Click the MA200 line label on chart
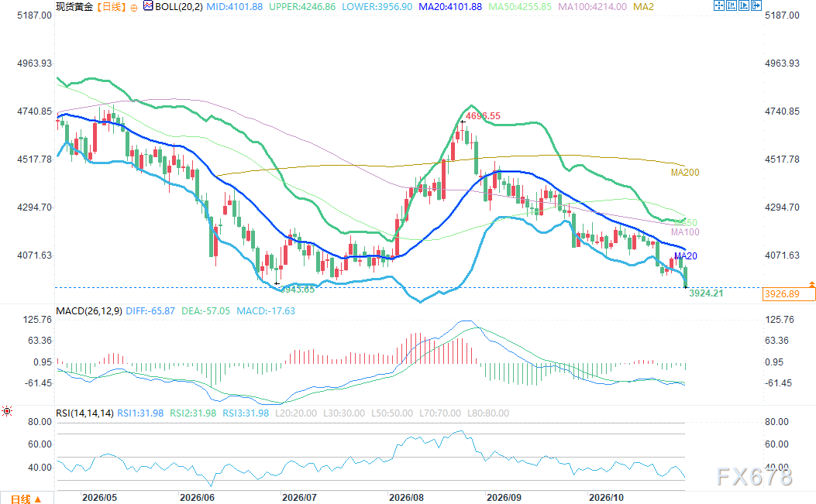 tap(685, 173)
